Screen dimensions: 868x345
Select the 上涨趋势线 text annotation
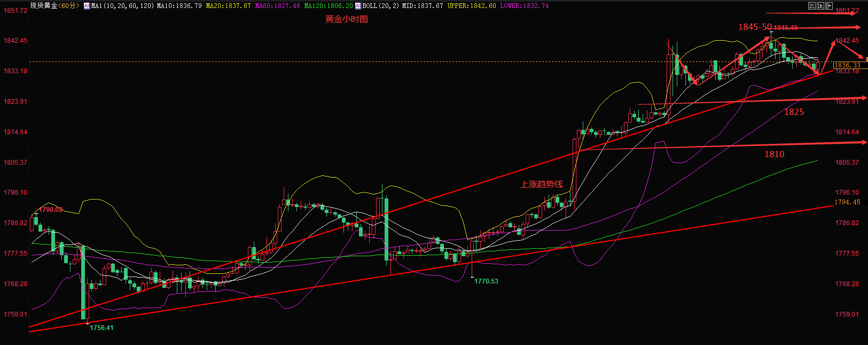click(542, 185)
